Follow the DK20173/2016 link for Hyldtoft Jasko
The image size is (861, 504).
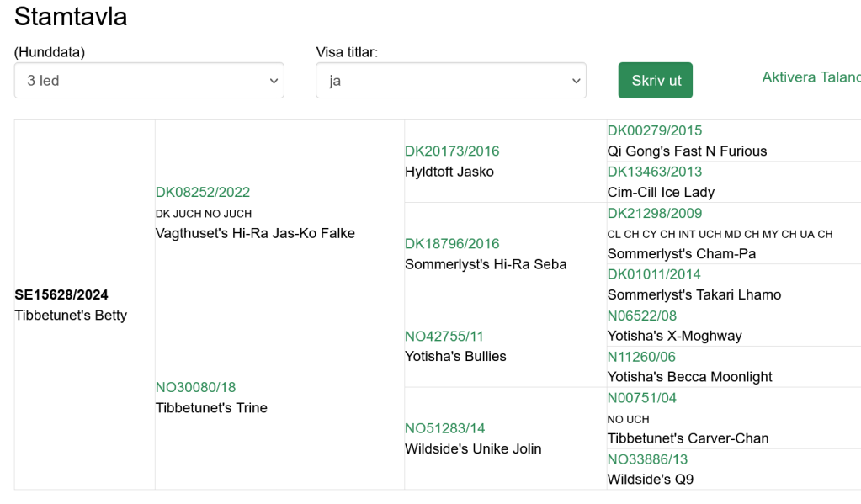pos(452,151)
